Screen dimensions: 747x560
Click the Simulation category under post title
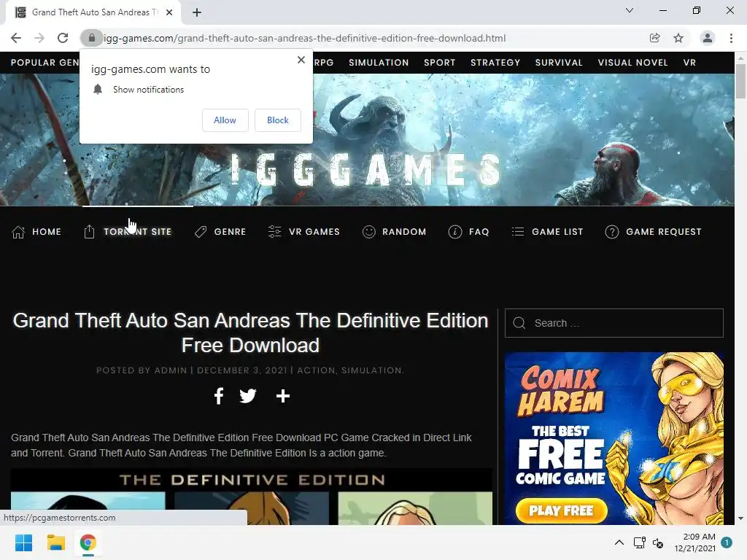[x=371, y=370]
